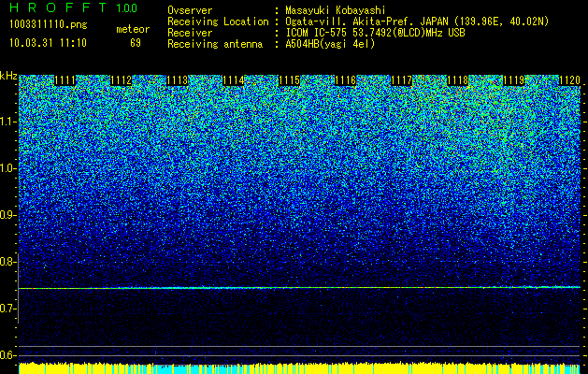This screenshot has width=588, height=374.
Task: Click the 1.0 frequency axis label
Action: click(7, 168)
